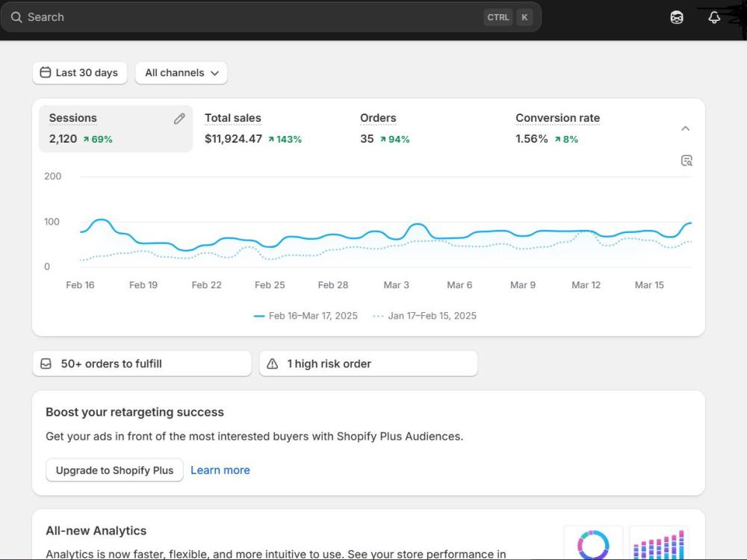Click the Boost your retargeting success heading
Screen dimensions: 747x560
(134, 412)
